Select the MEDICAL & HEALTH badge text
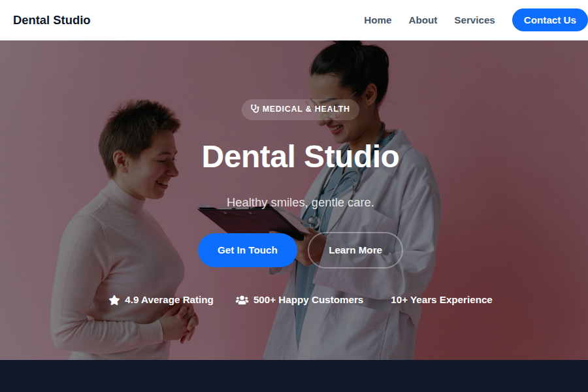Viewport: 588px width, 392px height. click(x=306, y=109)
